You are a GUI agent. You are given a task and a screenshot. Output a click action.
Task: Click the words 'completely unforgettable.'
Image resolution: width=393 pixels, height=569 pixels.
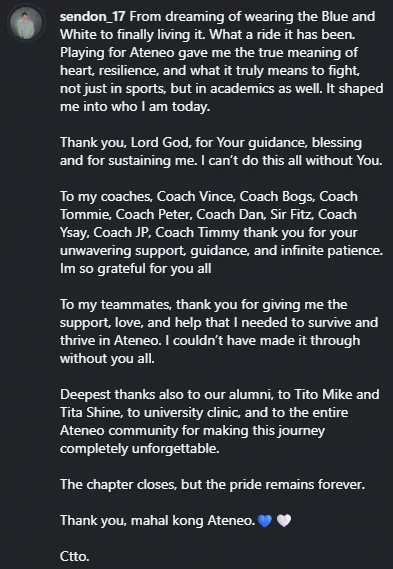[140, 449]
